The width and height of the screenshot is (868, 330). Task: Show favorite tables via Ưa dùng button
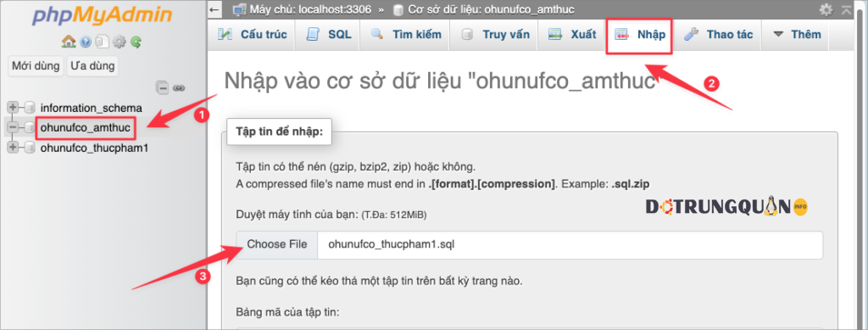click(x=92, y=66)
